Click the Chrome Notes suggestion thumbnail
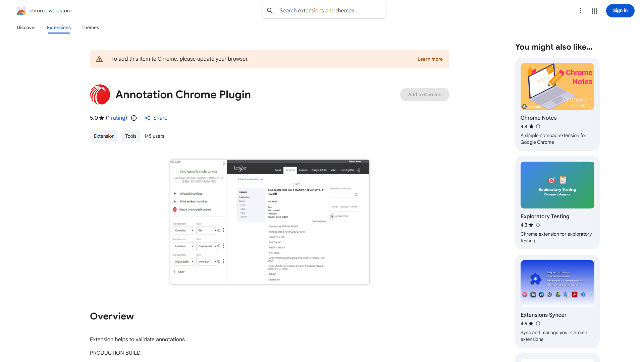Viewport: 644px width, 362px height. pos(557,86)
